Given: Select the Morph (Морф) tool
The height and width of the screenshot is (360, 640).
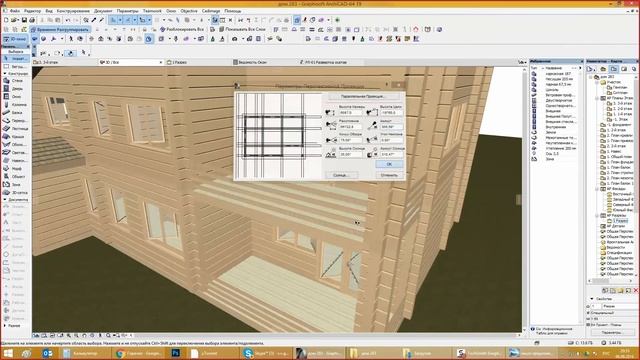Looking at the screenshot, I should pos(15,169).
